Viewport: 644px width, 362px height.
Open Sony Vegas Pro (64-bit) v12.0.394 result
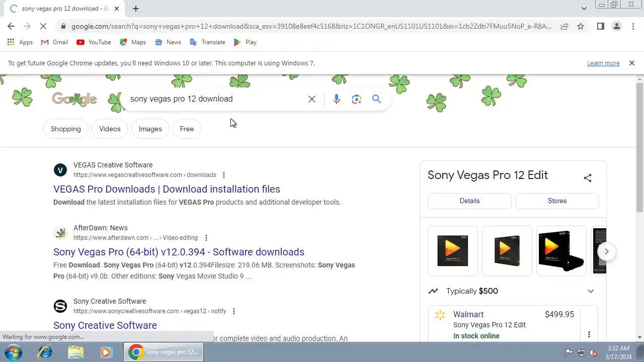(179, 252)
